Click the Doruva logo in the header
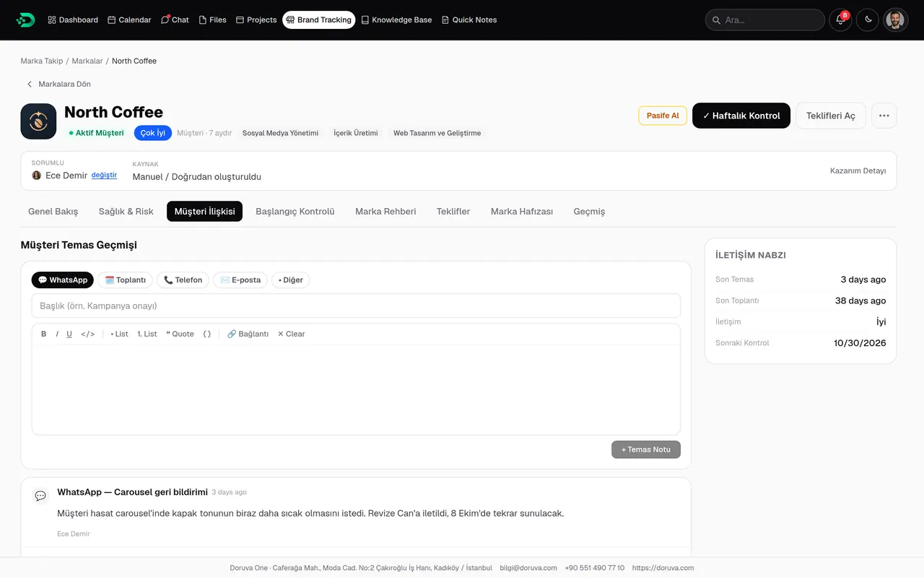 coord(25,20)
